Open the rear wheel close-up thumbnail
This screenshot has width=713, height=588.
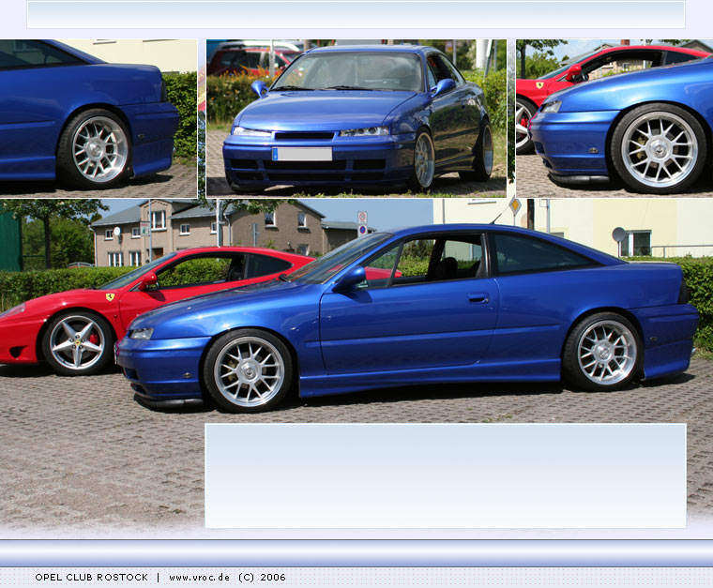click(99, 118)
